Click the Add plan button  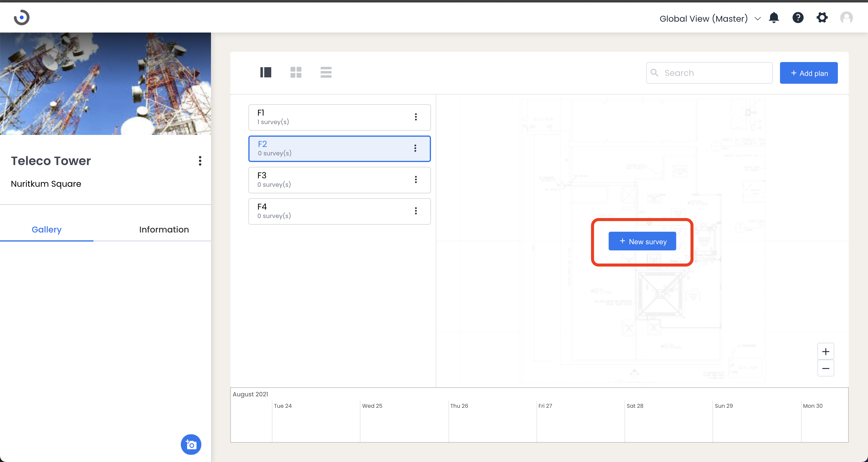pyautogui.click(x=809, y=73)
